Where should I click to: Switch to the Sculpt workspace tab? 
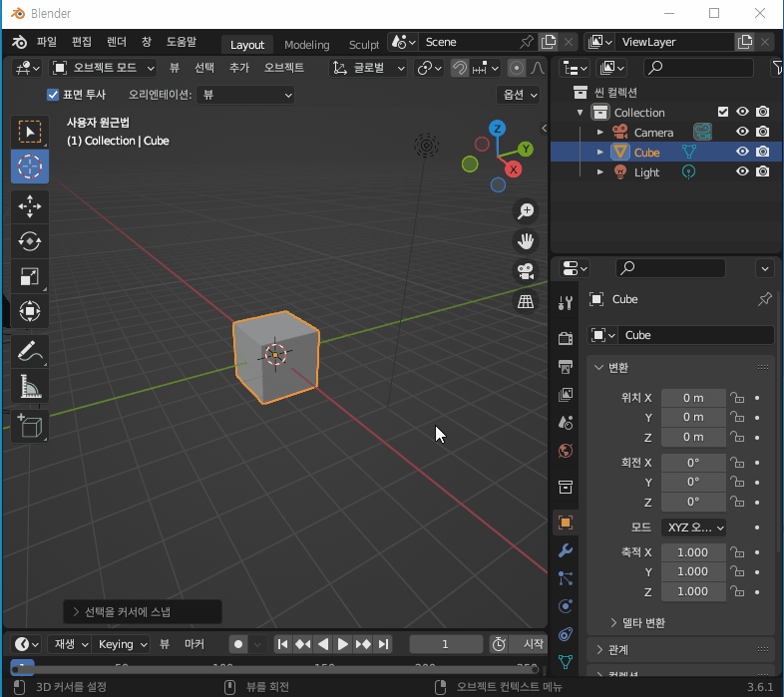pyautogui.click(x=364, y=45)
